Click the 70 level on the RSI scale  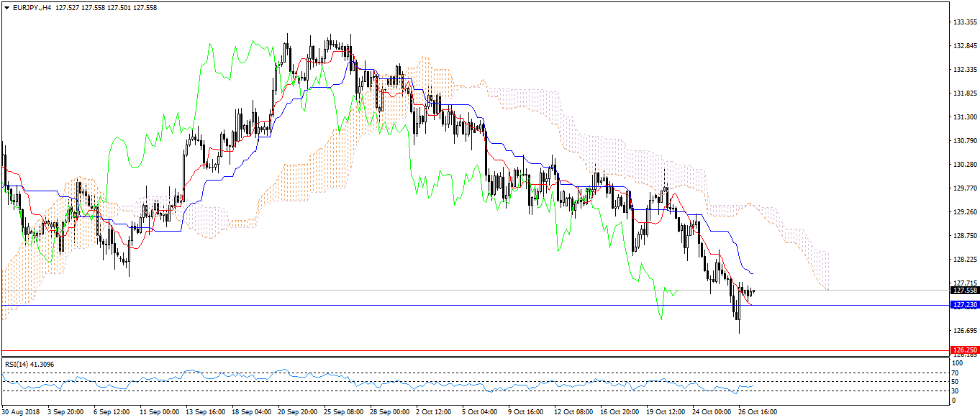click(955, 373)
